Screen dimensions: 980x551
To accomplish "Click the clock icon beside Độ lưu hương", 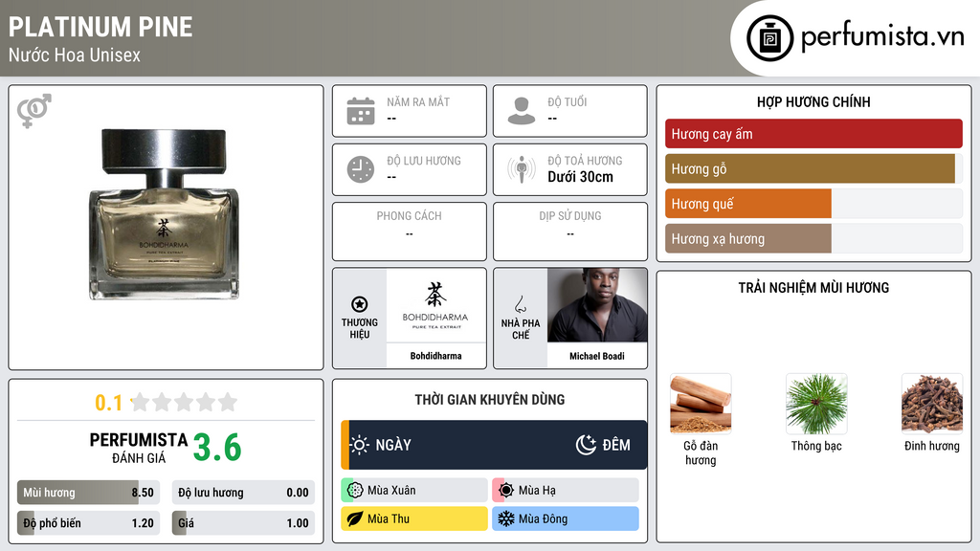I will (361, 169).
